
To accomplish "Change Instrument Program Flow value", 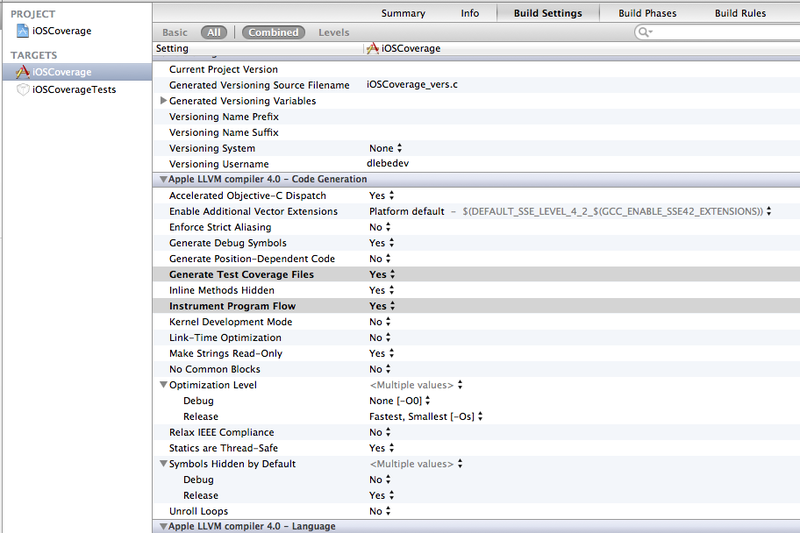I will [382, 306].
